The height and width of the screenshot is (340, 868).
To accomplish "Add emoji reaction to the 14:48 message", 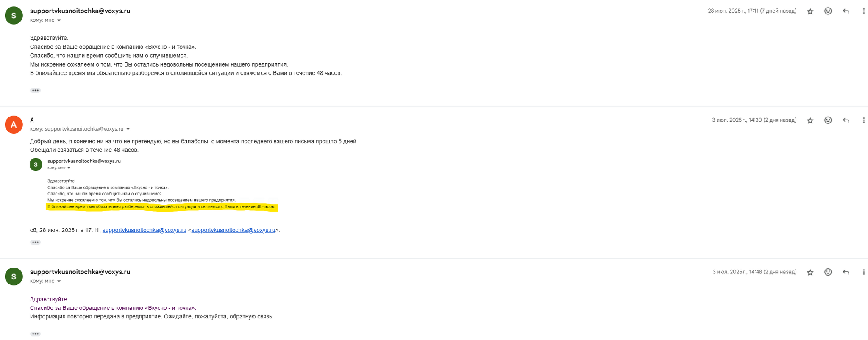I will [828, 272].
